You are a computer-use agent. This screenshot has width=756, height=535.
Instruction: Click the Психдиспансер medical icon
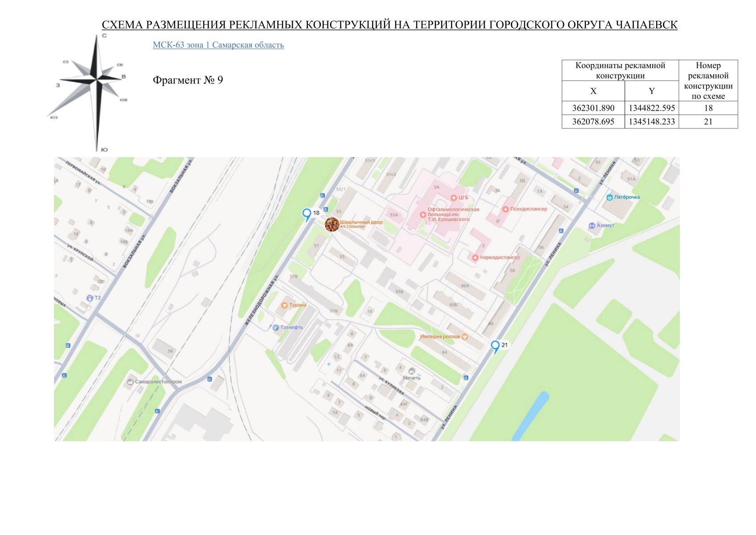coord(506,209)
